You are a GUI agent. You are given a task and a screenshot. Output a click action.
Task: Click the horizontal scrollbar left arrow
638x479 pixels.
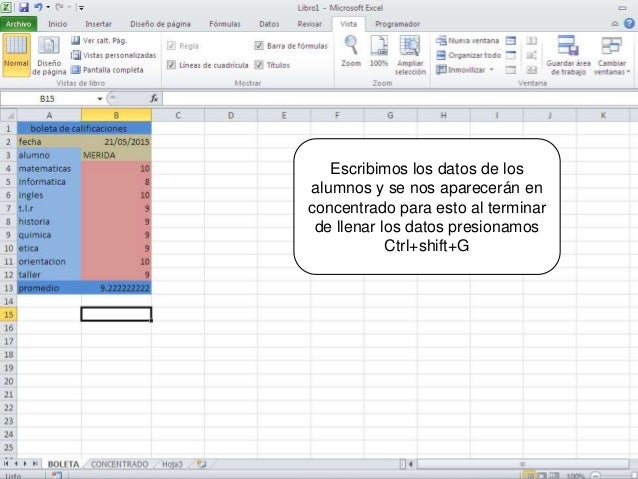pyautogui.click(x=411, y=464)
